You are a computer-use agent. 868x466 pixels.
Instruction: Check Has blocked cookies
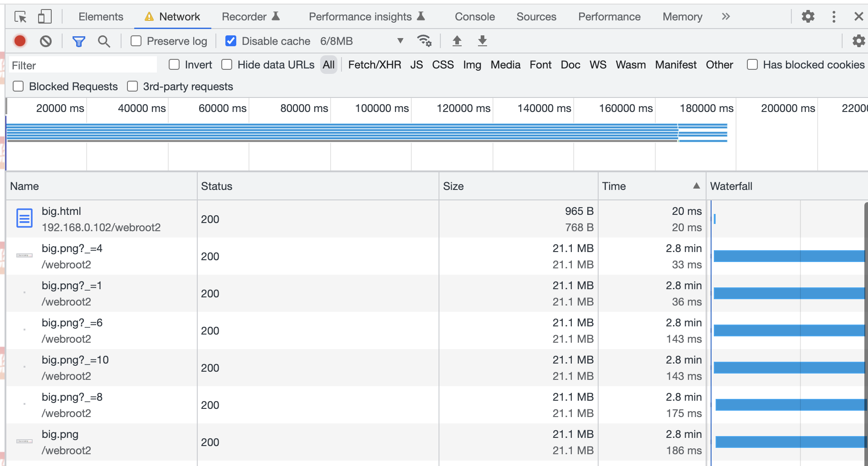click(x=752, y=65)
